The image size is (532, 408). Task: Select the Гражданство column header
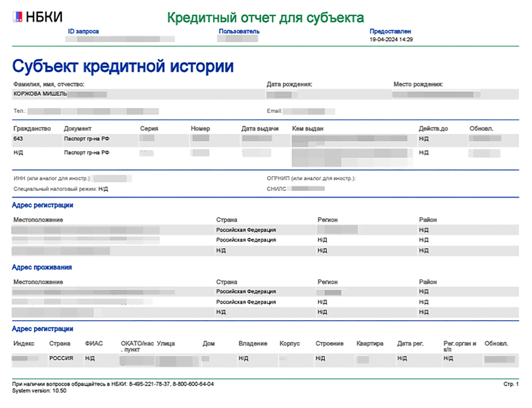tap(31, 129)
